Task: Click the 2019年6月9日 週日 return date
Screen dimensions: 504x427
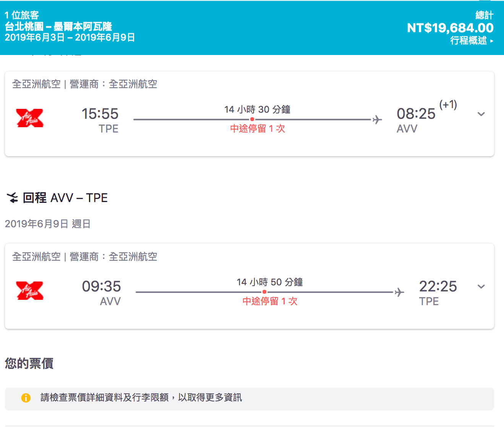Action: pyautogui.click(x=48, y=224)
